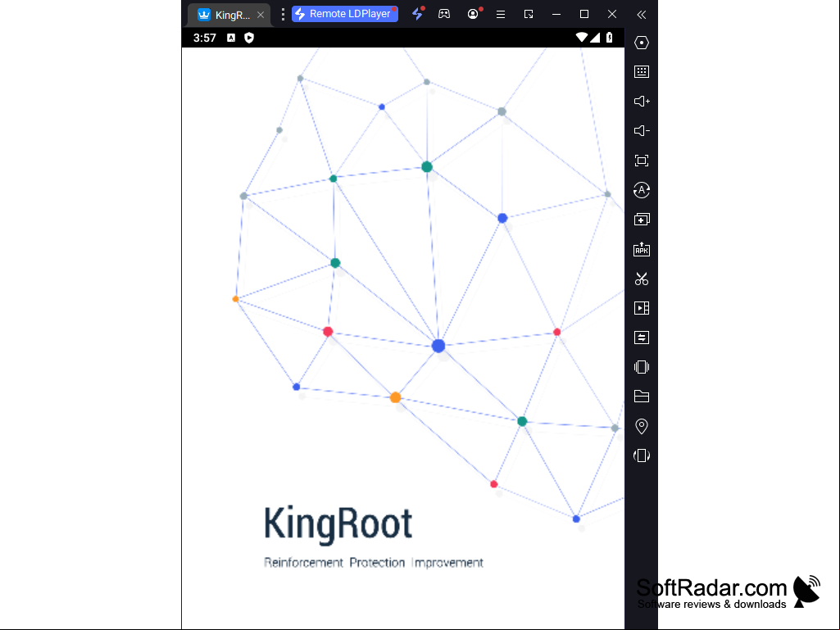Open the lightning booster icon
The height and width of the screenshot is (630, 840).
click(417, 14)
